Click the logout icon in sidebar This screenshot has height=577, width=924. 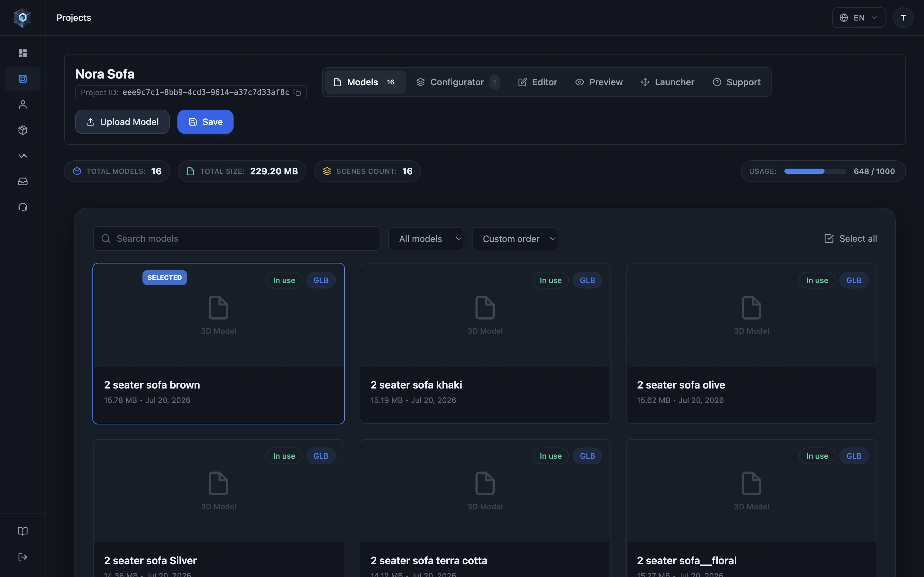(23, 557)
